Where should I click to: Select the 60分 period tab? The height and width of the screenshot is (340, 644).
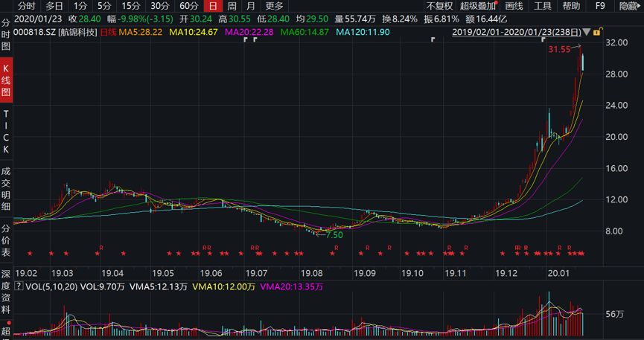pos(189,6)
